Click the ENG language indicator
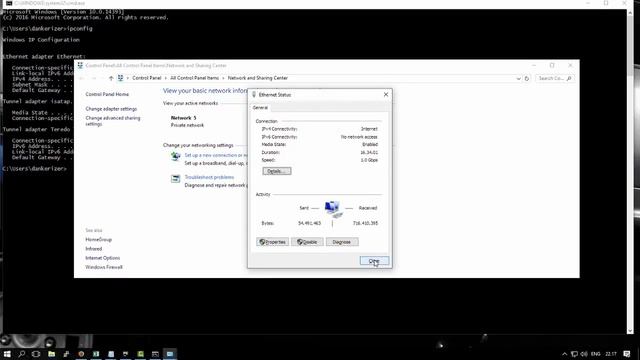The width and height of the screenshot is (640, 360). click(x=596, y=354)
